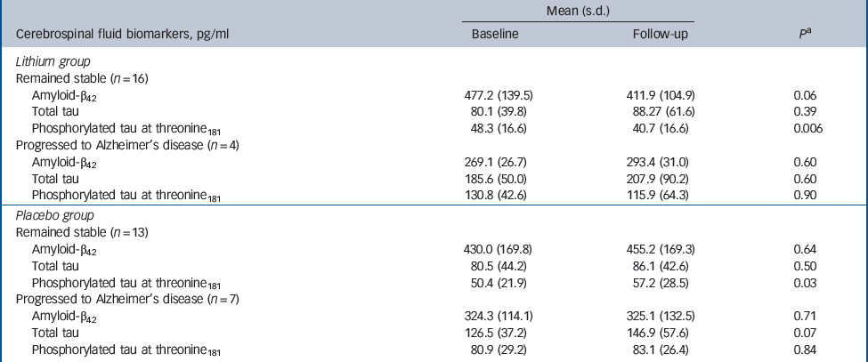Click the Mean (s.d.) column header
Viewport: 868px width, 362px height.
coord(579,10)
